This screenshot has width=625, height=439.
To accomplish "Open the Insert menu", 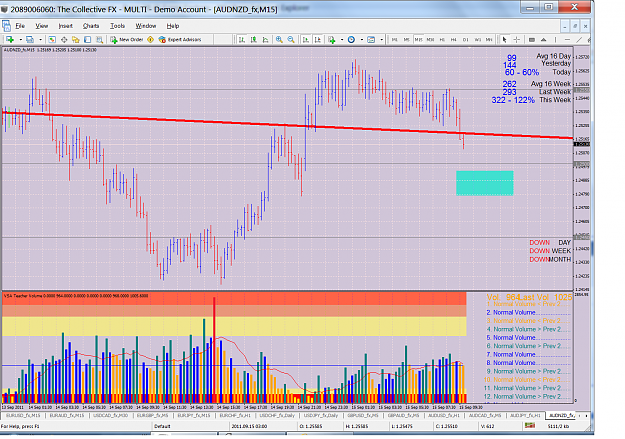I will pos(65,26).
